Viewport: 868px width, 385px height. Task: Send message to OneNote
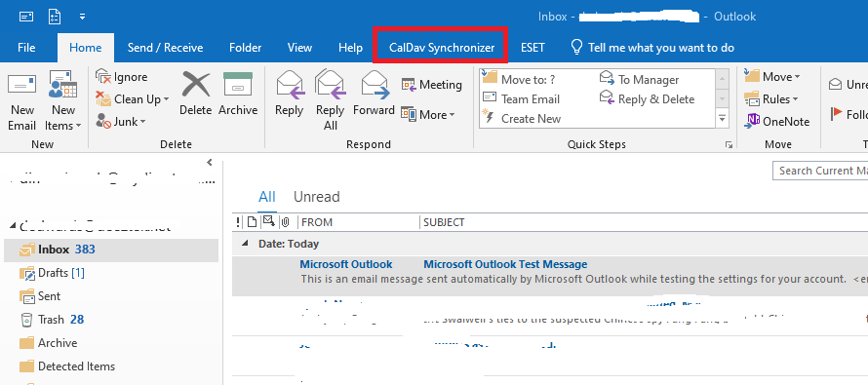[x=777, y=122]
